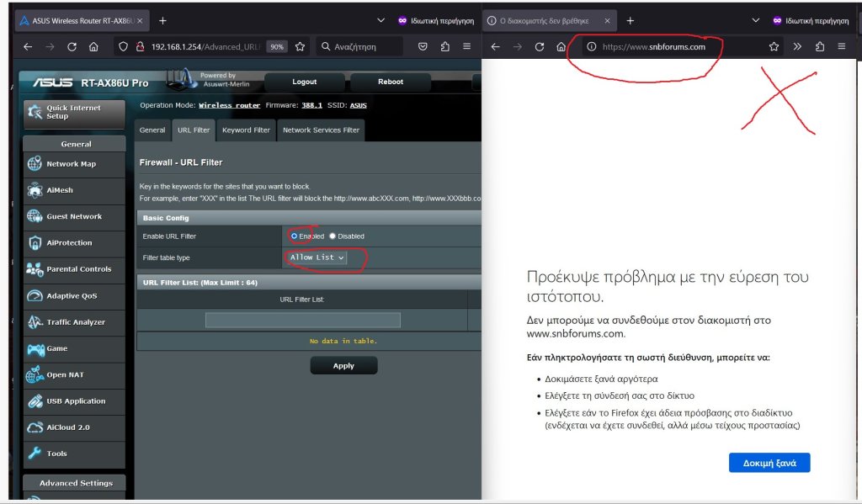The image size is (862, 504).
Task: Open hamburger menu in router browser window
Action: [466, 47]
